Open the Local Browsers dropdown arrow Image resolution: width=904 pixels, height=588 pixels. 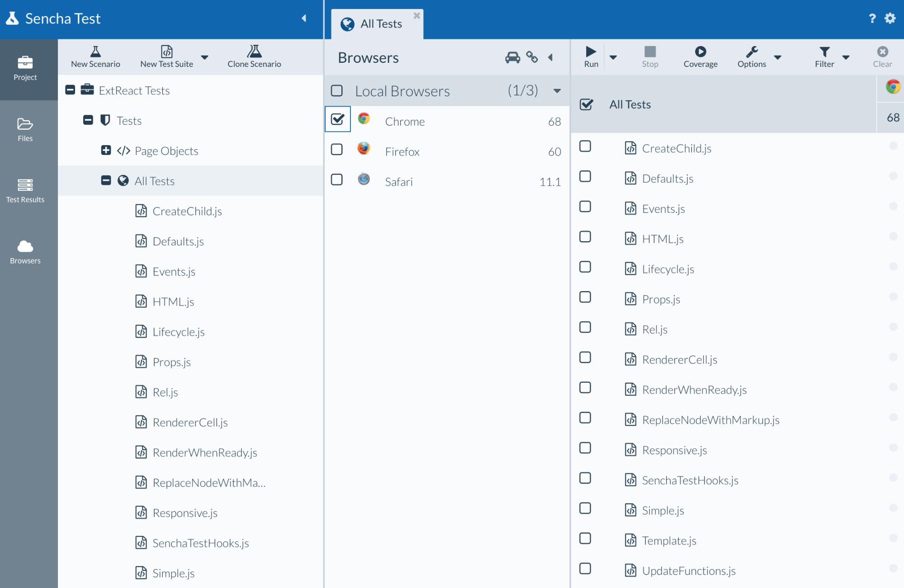pos(557,91)
